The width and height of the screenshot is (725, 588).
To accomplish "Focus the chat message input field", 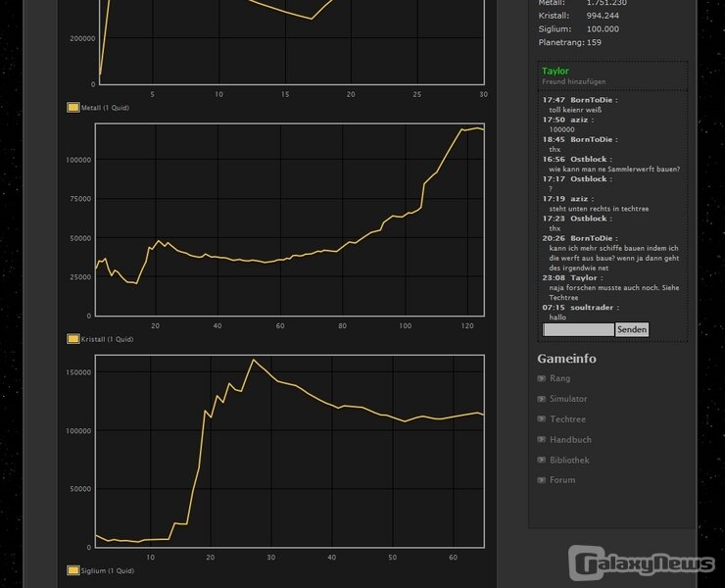I will tap(578, 330).
